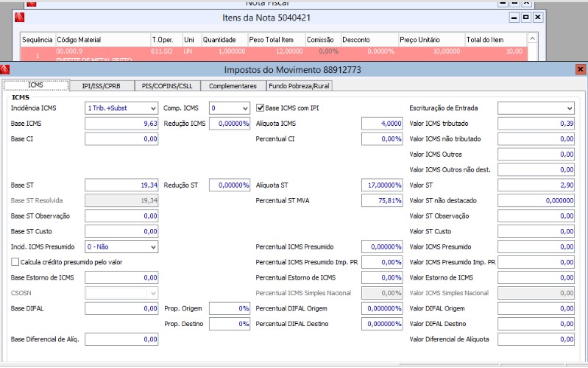Click the Código Material column header
The height and width of the screenshot is (368, 588).
point(103,40)
